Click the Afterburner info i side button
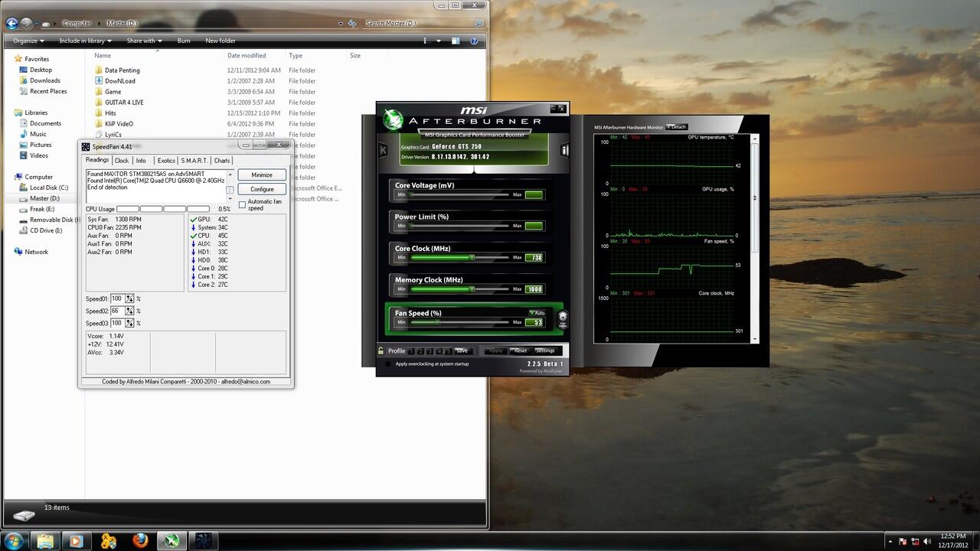 click(x=564, y=150)
